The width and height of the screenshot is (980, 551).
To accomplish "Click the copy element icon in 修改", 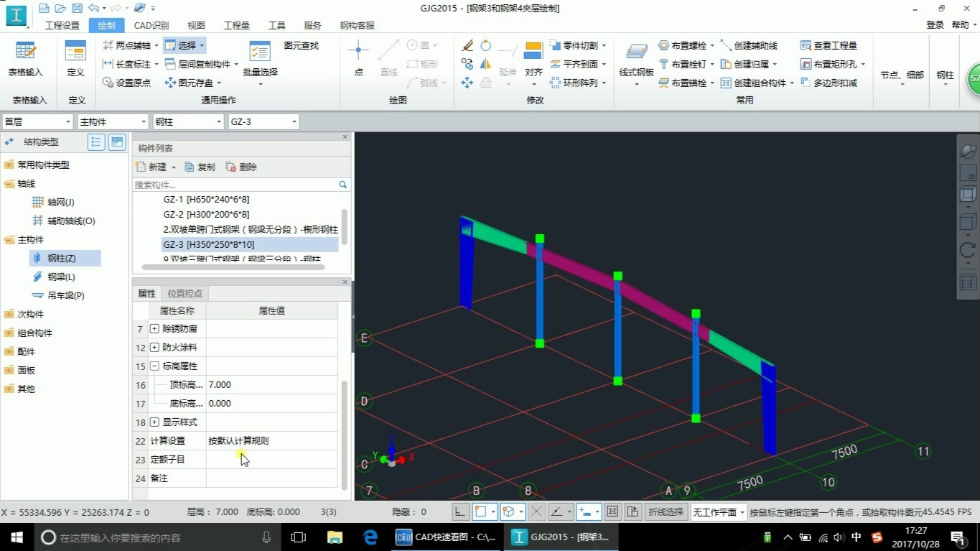I will pyautogui.click(x=467, y=64).
